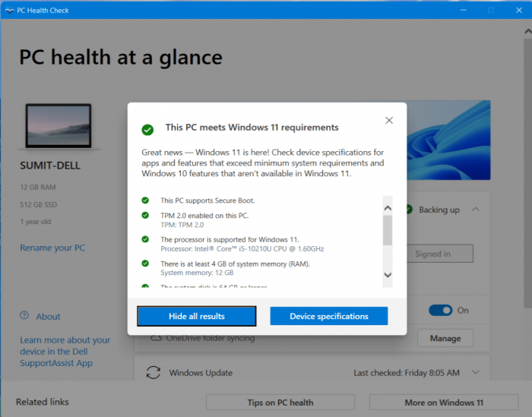Click the Windows Update row label
Image resolution: width=532 pixels, height=417 pixels.
[201, 373]
